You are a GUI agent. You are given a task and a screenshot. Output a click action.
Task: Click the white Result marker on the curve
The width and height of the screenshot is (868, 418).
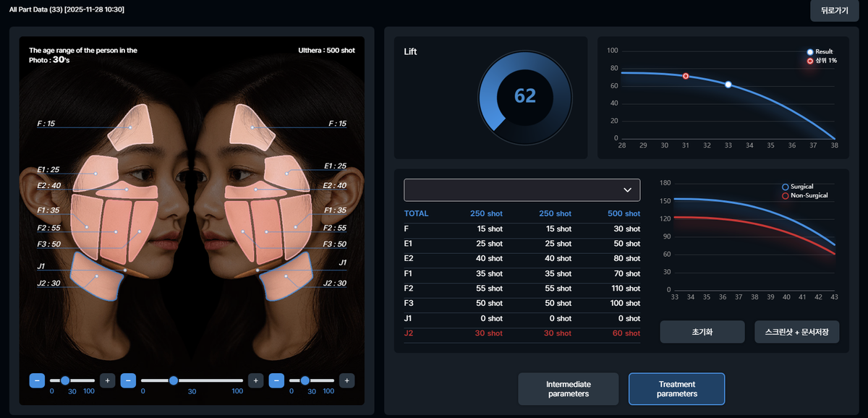click(x=728, y=85)
